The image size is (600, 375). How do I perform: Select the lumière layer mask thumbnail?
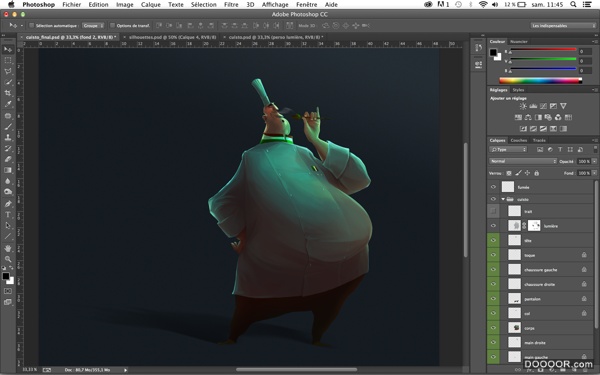[534, 226]
